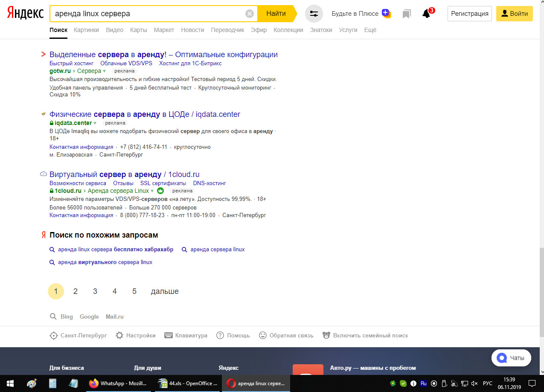The image size is (544, 392).
Task: Switch to the Переводчик tab
Action: (x=228, y=30)
